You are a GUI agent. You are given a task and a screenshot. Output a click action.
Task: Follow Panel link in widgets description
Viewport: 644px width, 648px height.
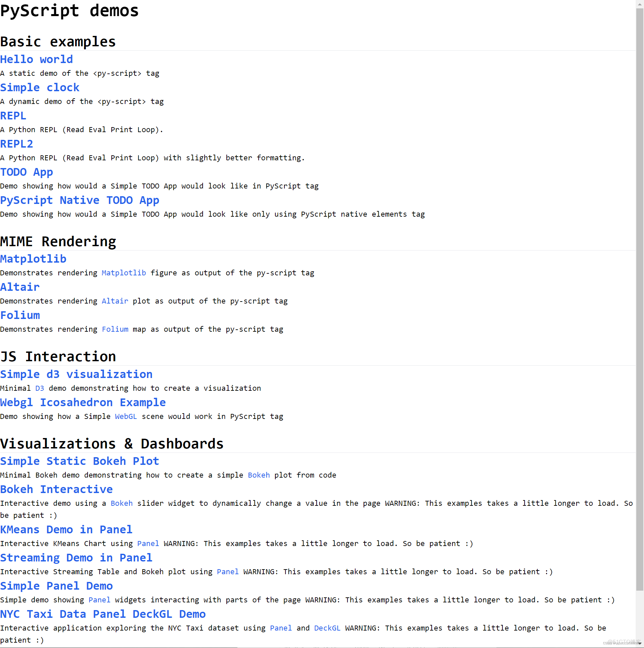click(99, 600)
